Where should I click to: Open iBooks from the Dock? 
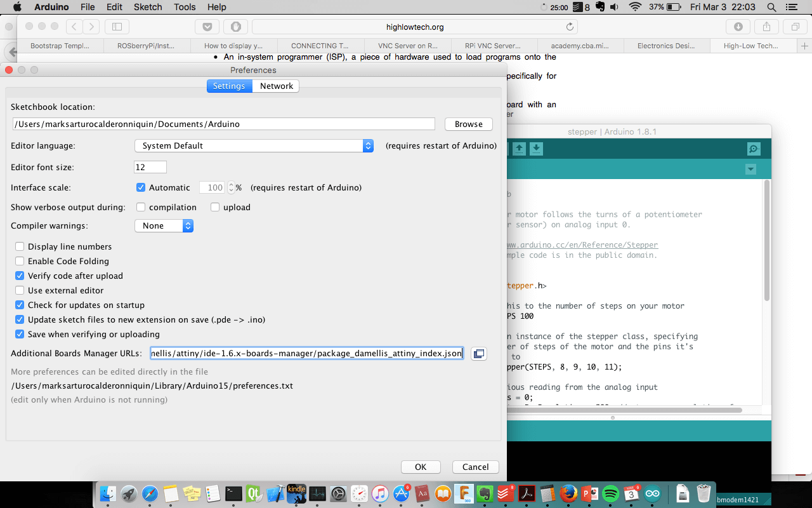pos(443,493)
